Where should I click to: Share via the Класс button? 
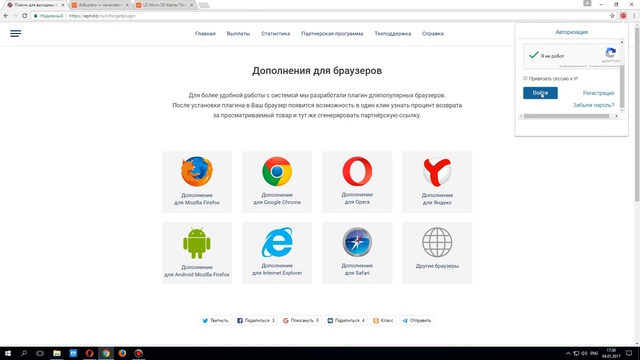pos(383,320)
